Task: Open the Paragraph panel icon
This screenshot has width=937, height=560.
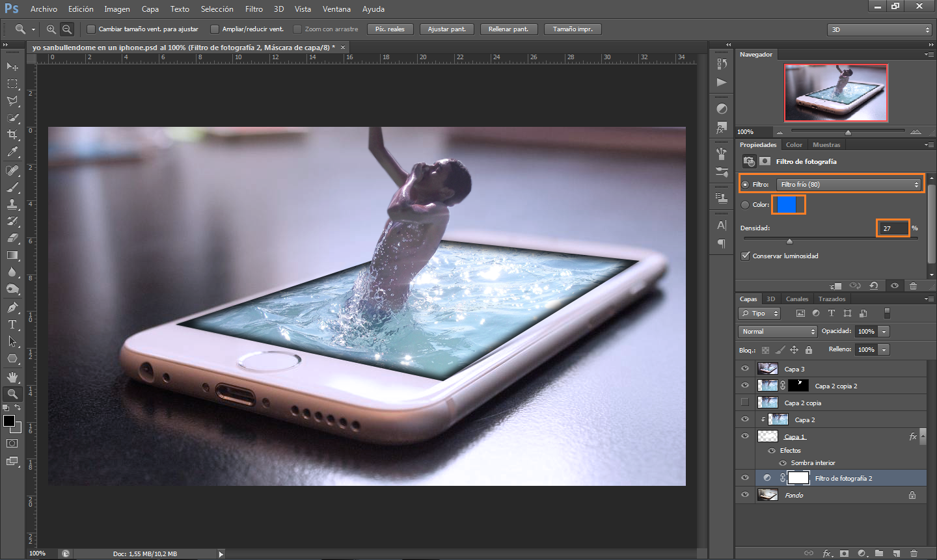Action: tap(722, 243)
